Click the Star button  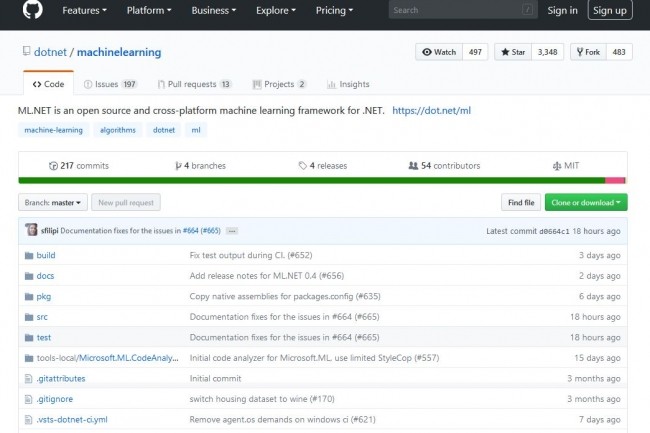tap(513, 52)
